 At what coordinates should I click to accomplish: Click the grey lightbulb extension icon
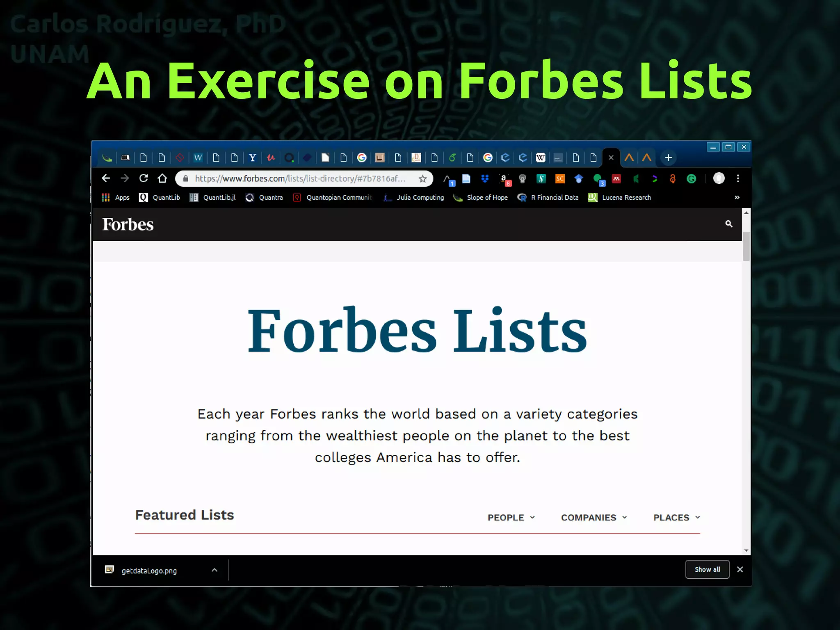523,178
